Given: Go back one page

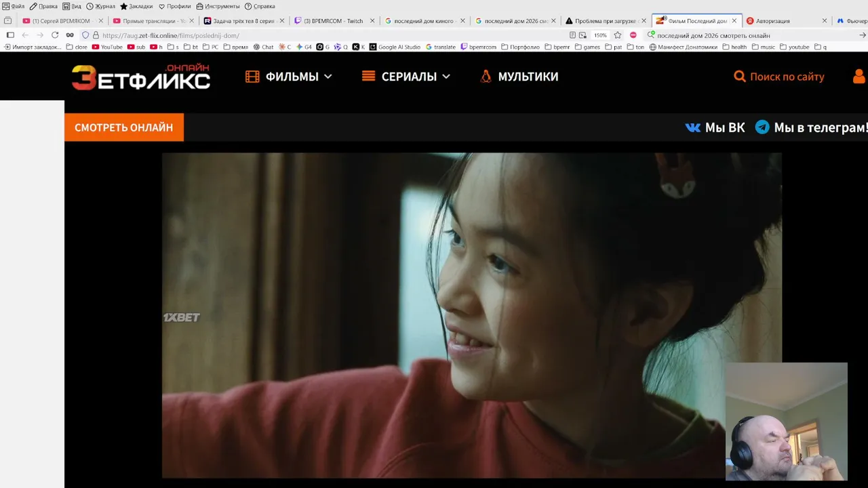Looking at the screenshot, I should (x=25, y=35).
